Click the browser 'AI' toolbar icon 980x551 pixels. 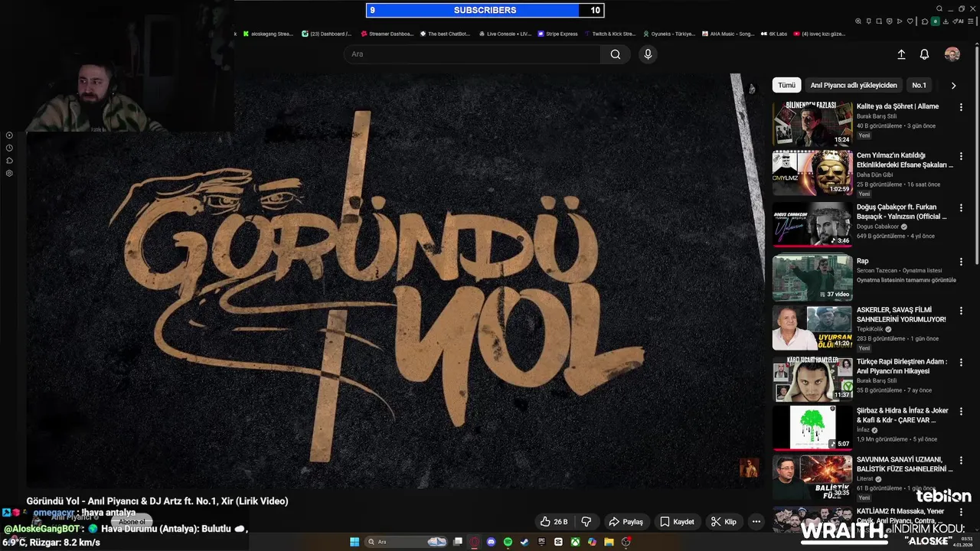(958, 21)
